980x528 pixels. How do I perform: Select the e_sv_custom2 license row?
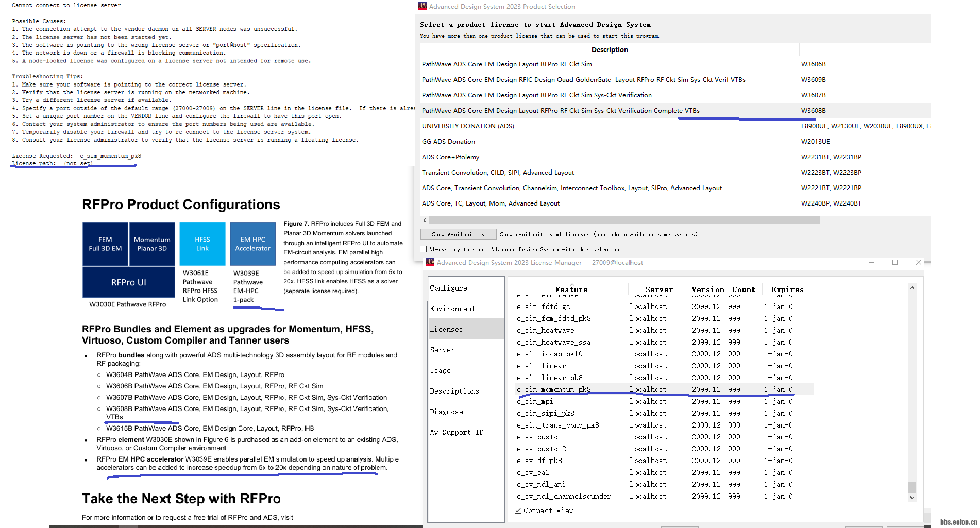pos(665,449)
